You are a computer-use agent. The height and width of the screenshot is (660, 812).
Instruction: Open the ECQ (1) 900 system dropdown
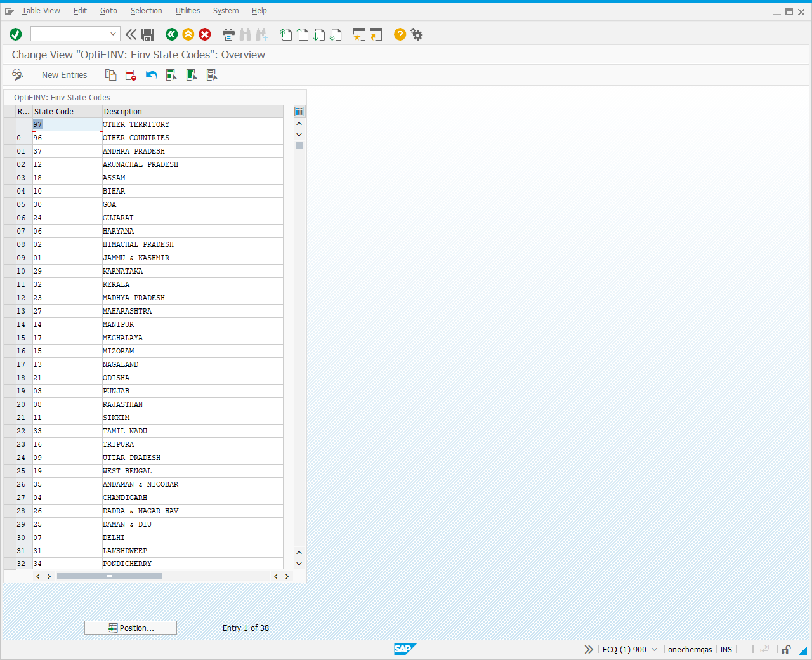(654, 649)
